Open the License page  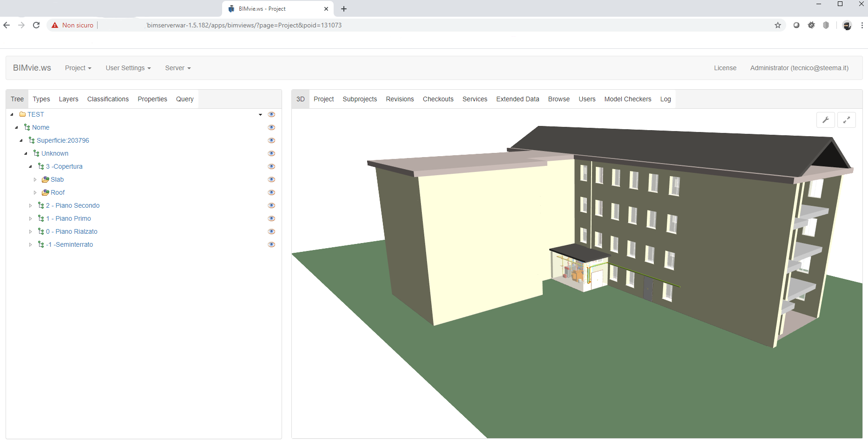725,68
